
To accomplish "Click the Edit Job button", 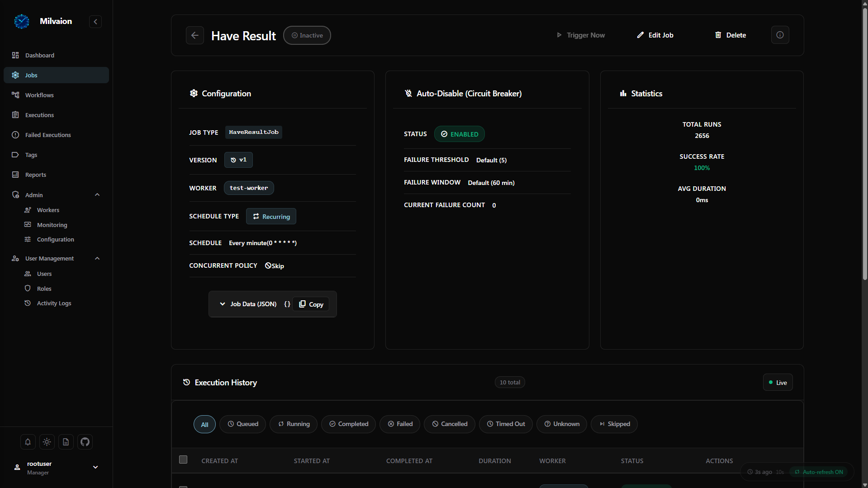I will coord(655,35).
